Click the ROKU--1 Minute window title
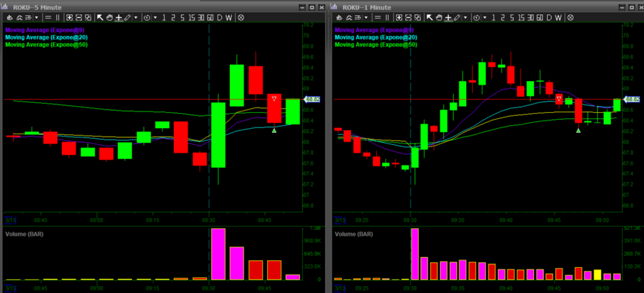 click(x=366, y=6)
